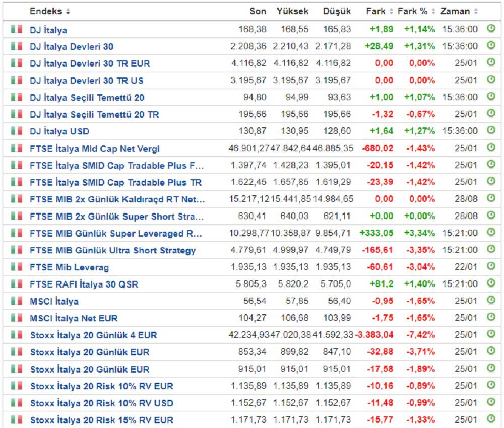Open Stoxx İtalya 20 Risk 10% RV EUR link
504x428 pixels.
[102, 386]
